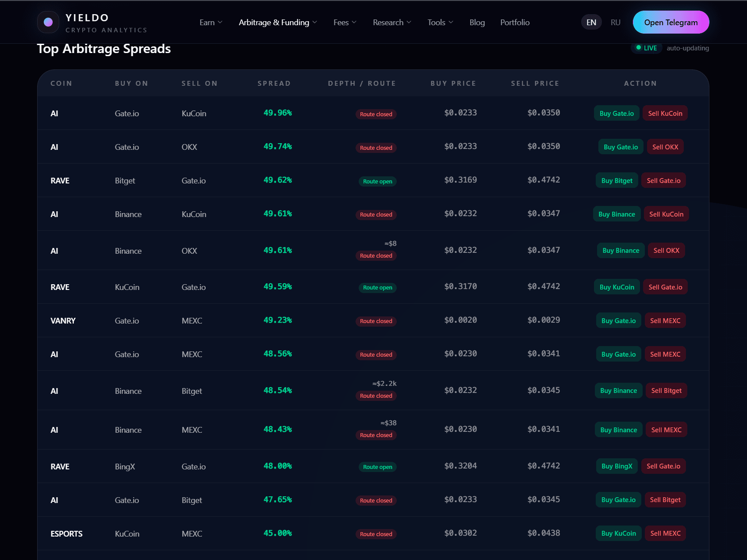
Task: Click Buy Binance in AI KuCoin 49.61% row
Action: coord(617,214)
